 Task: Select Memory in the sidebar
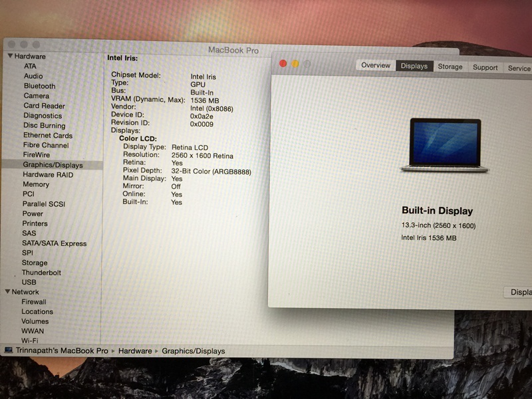(36, 184)
